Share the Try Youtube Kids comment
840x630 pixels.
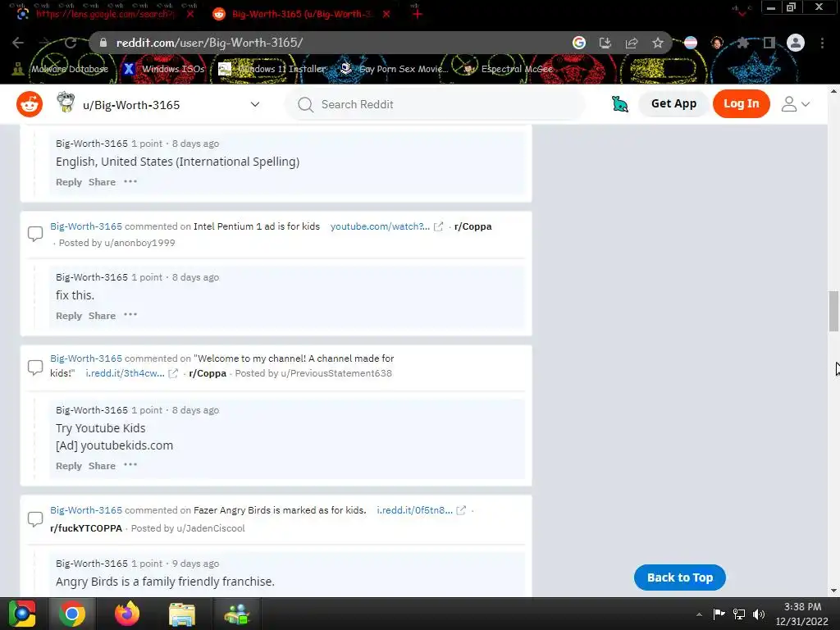(x=102, y=466)
